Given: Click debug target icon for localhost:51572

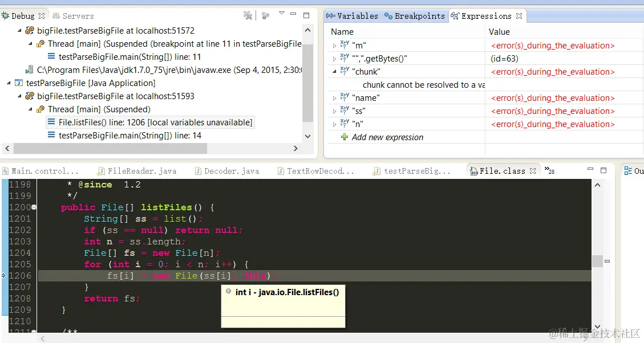Looking at the screenshot, I should click(x=30, y=31).
